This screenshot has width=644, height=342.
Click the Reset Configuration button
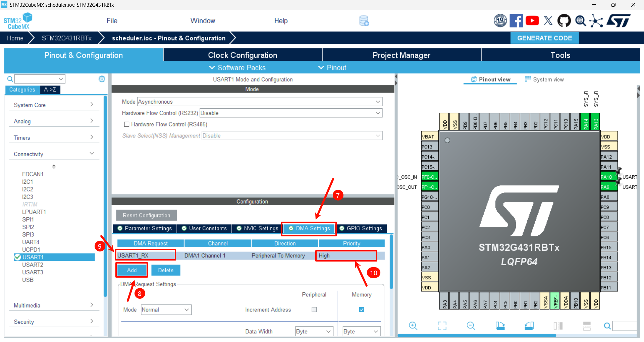click(147, 215)
